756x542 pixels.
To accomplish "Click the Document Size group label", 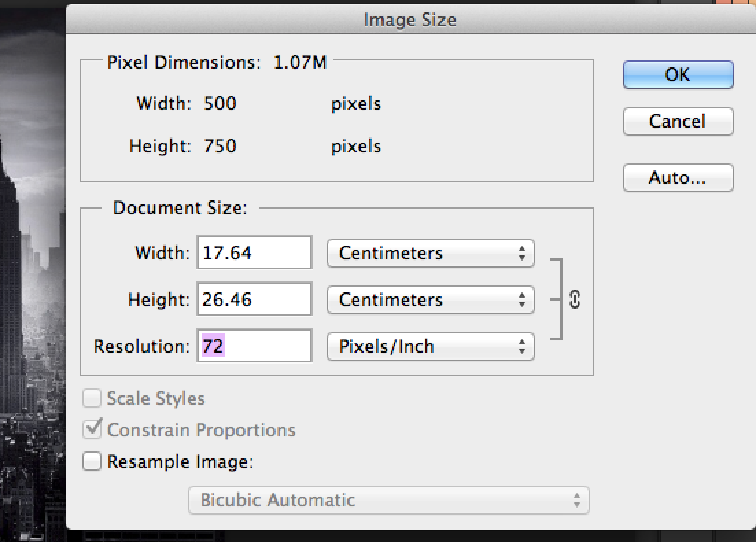I will coord(179,208).
